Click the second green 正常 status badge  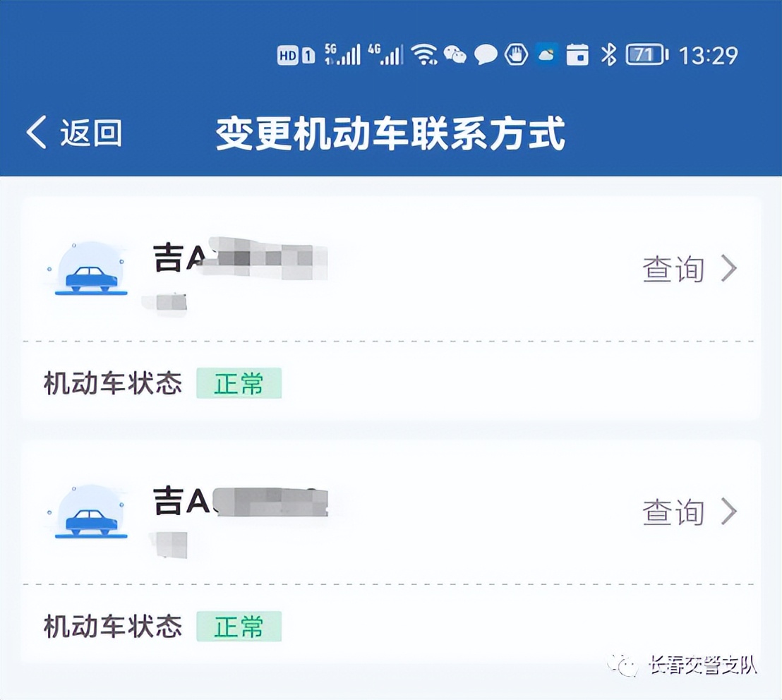click(239, 626)
